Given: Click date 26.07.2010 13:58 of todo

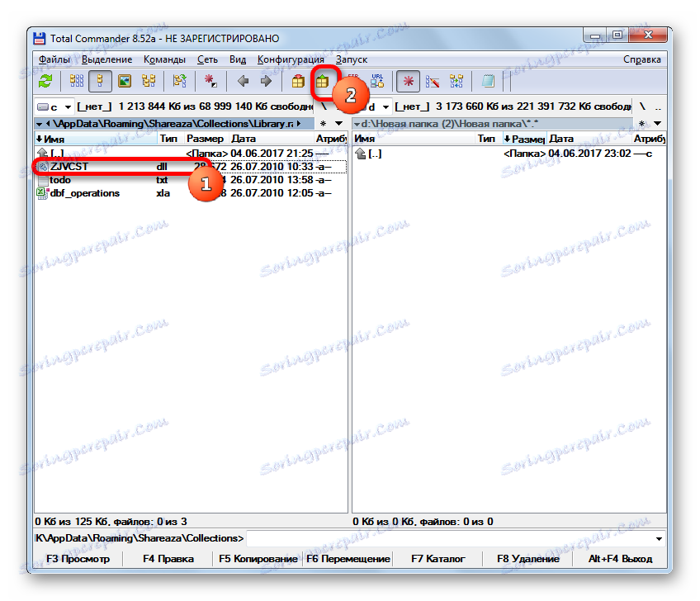Looking at the screenshot, I should tap(272, 180).
